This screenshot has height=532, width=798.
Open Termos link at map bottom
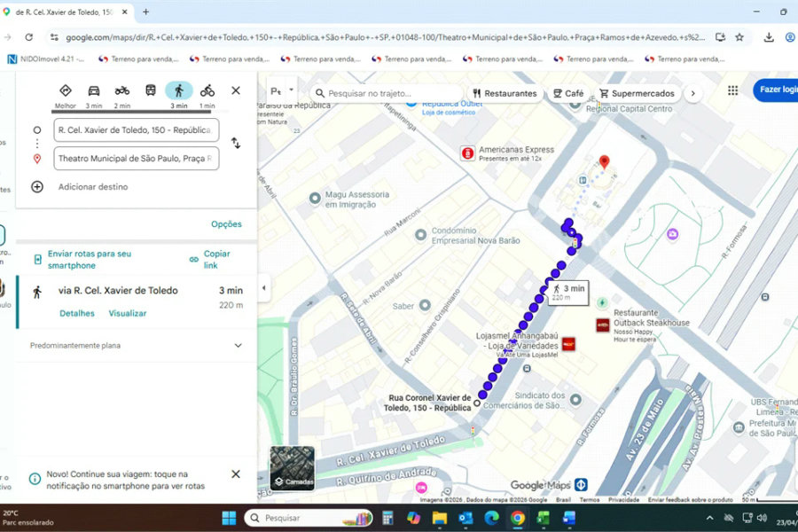click(x=590, y=500)
